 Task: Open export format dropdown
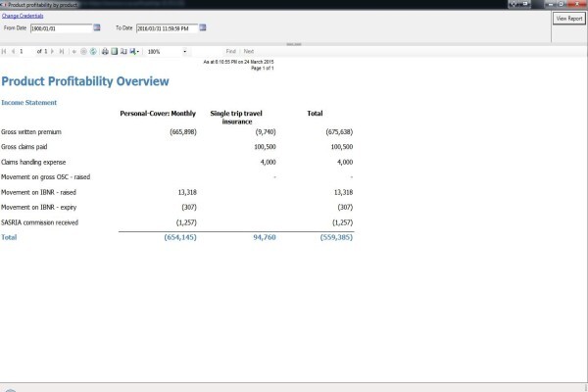click(x=134, y=51)
